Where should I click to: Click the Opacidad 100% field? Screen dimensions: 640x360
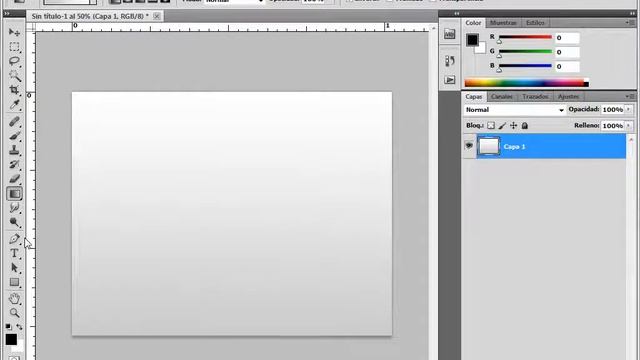click(613, 109)
